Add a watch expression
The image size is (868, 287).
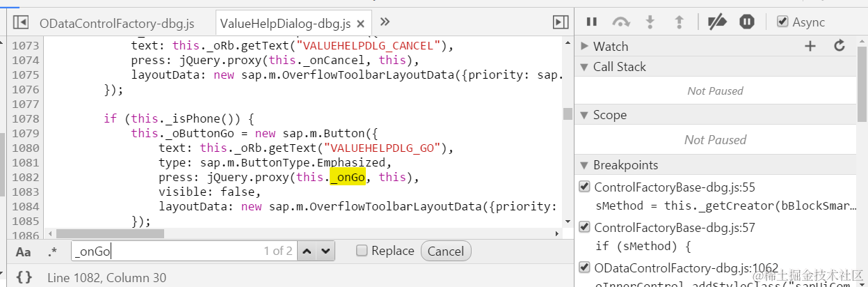pyautogui.click(x=810, y=46)
